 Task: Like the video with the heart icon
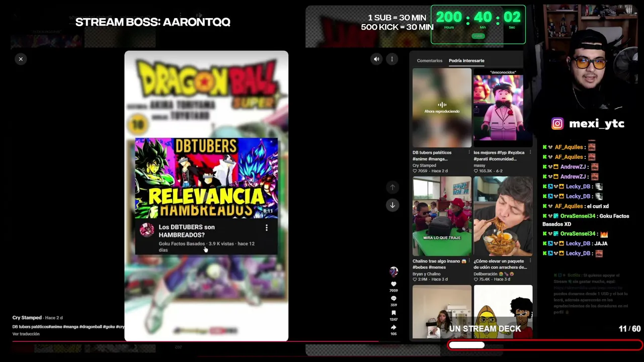pos(393,284)
